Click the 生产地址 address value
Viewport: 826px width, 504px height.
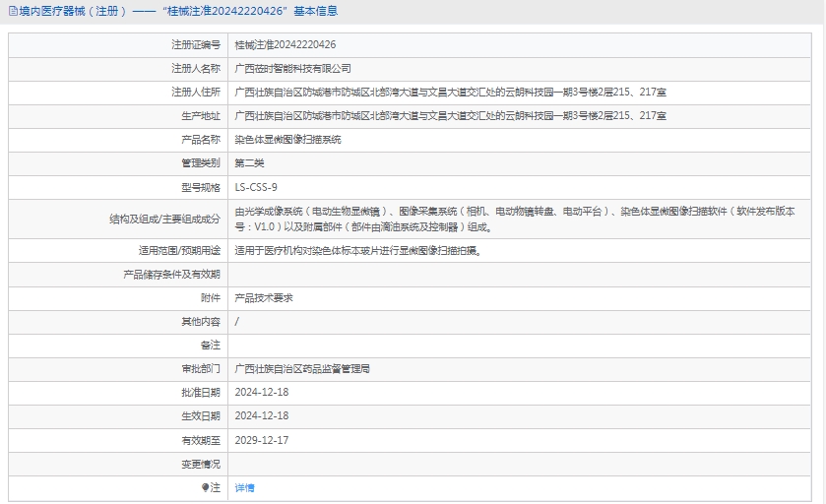[x=450, y=116]
